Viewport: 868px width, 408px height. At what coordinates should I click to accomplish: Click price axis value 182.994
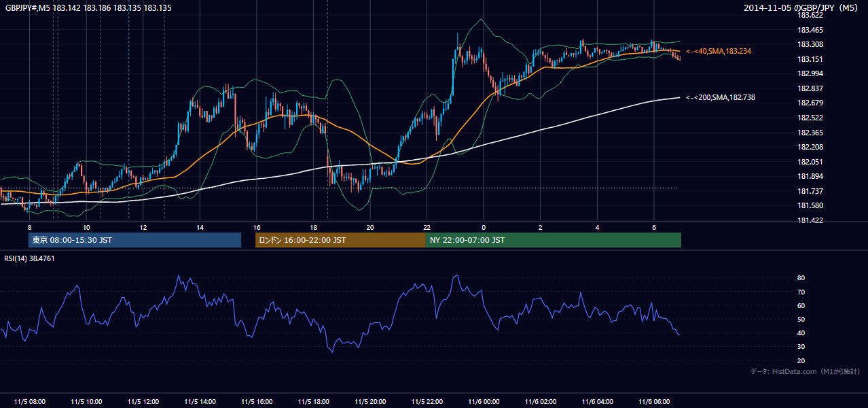(810, 73)
